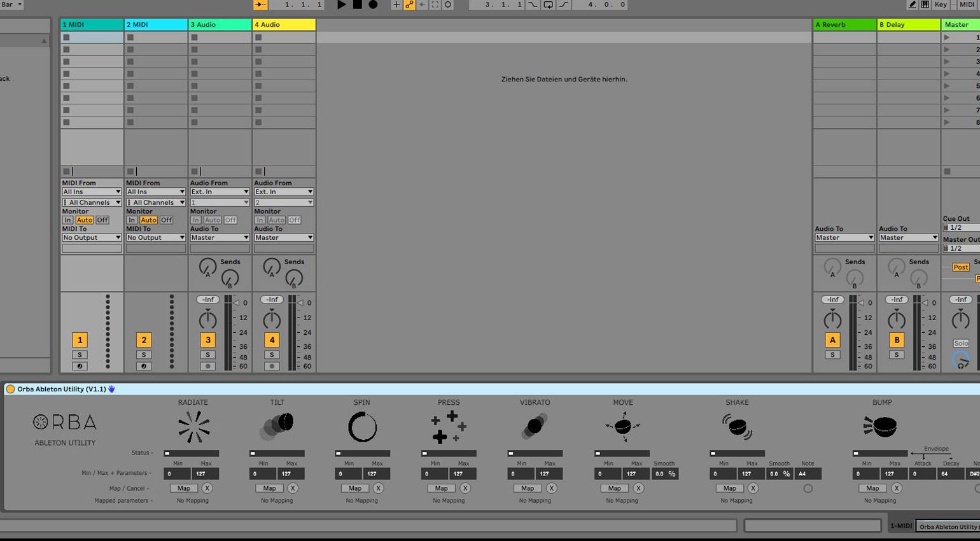Arm the Arrangement Record button

pos(373,4)
